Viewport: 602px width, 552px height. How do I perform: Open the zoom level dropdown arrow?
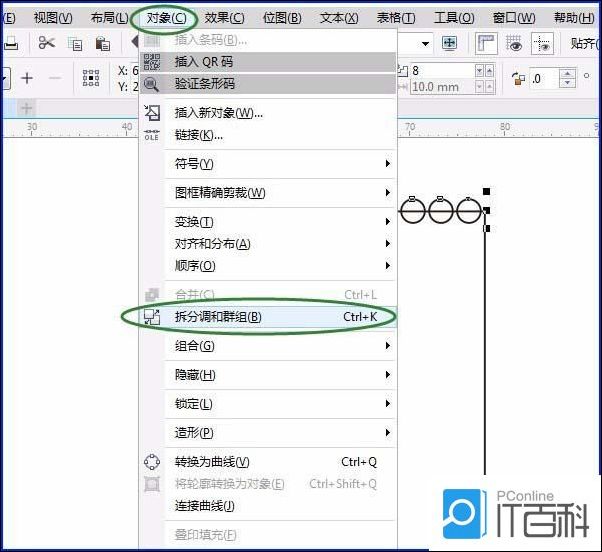pos(425,44)
